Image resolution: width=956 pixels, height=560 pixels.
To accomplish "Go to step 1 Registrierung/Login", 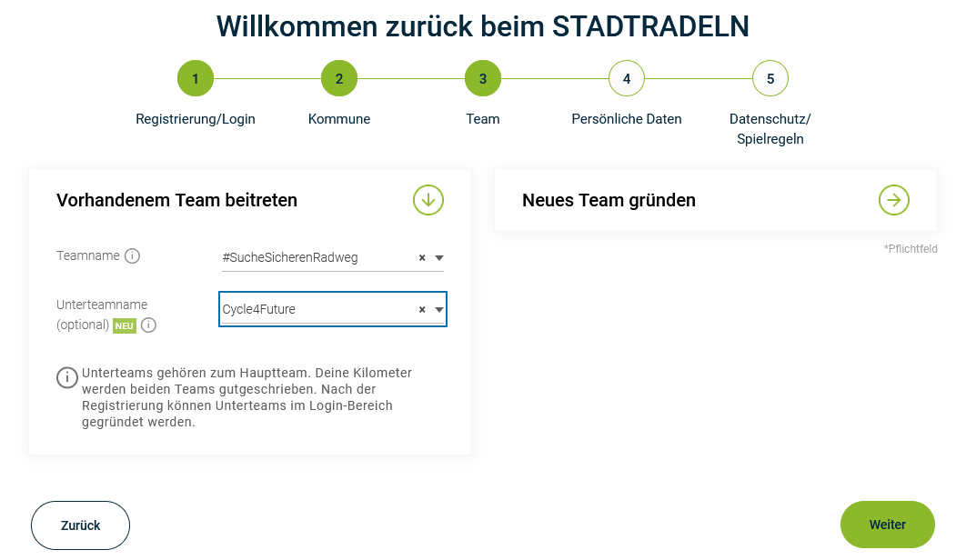I will point(196,79).
